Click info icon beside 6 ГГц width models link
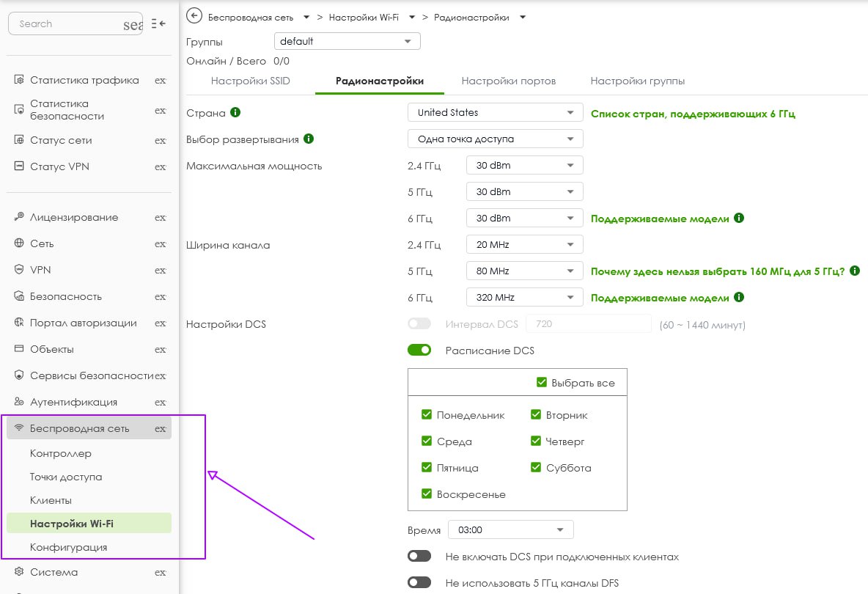 739,297
